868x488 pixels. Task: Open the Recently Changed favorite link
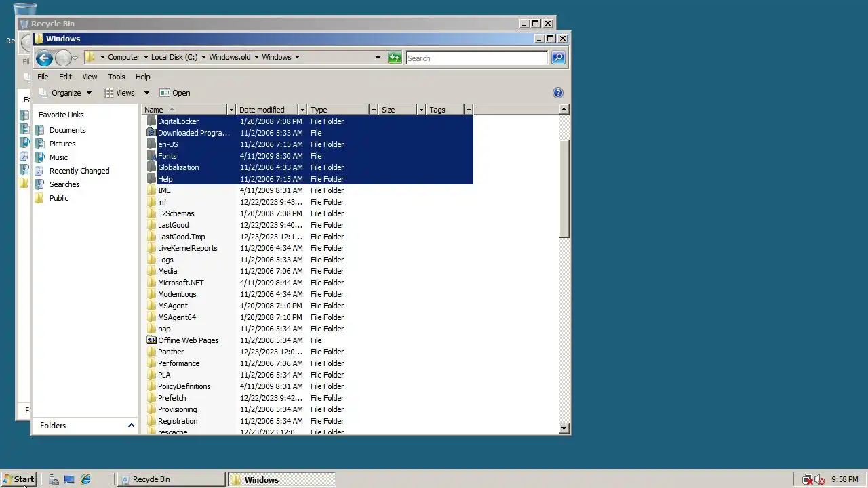[x=79, y=171]
